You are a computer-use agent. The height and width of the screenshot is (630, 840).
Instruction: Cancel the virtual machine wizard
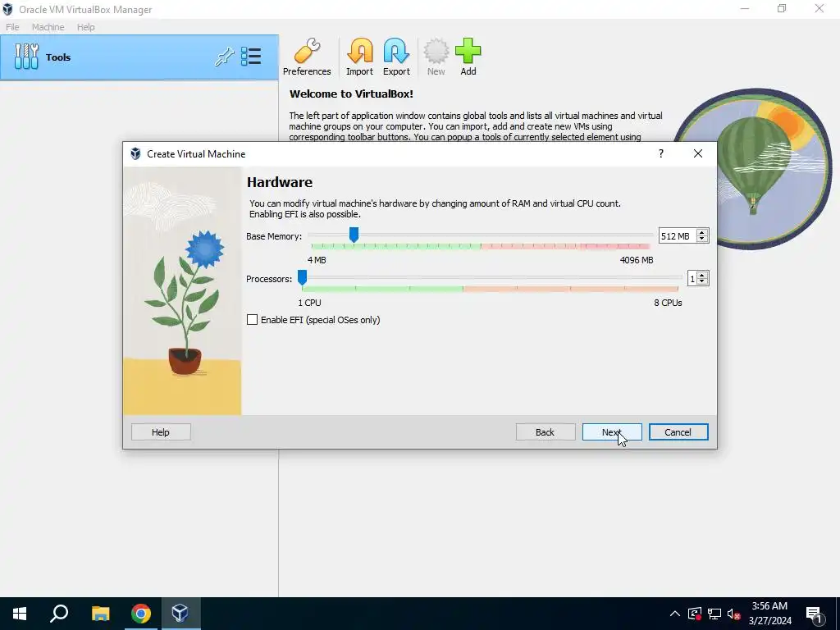[x=678, y=432]
